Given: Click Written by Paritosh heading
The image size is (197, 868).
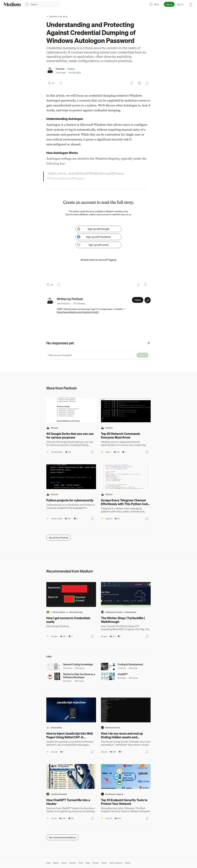Looking at the screenshot, I should click(70, 299).
